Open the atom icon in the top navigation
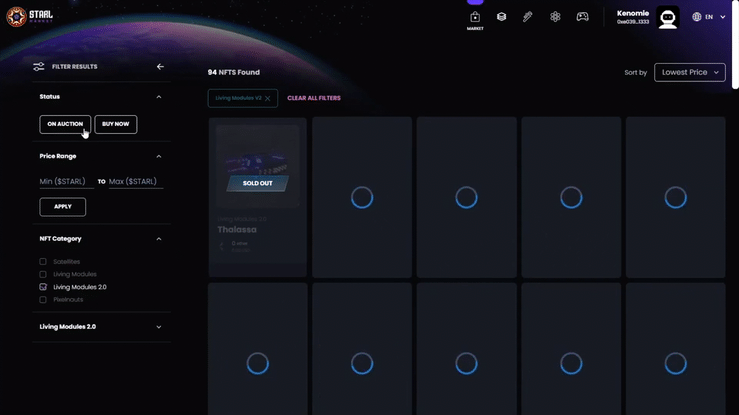This screenshot has height=415, width=739. coord(555,17)
